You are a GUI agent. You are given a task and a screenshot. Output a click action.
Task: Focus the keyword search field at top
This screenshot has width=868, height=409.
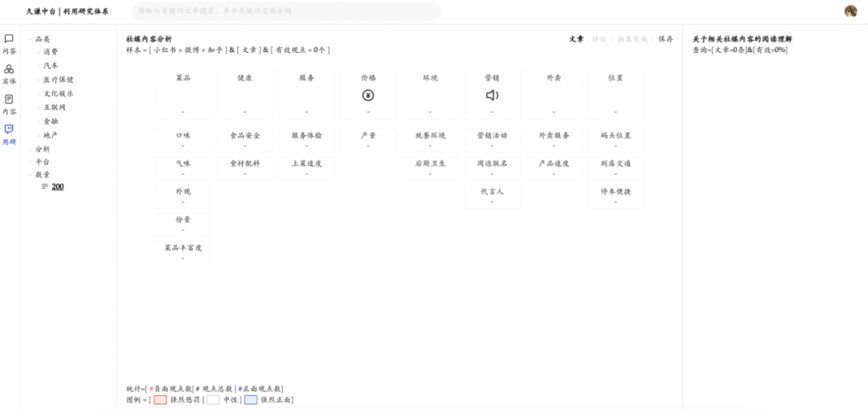pyautogui.click(x=287, y=11)
